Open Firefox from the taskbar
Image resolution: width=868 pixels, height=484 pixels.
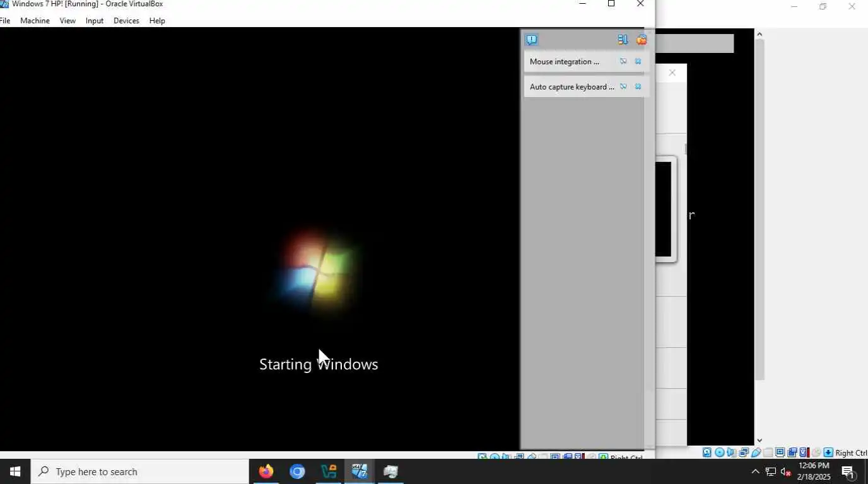[x=266, y=471]
